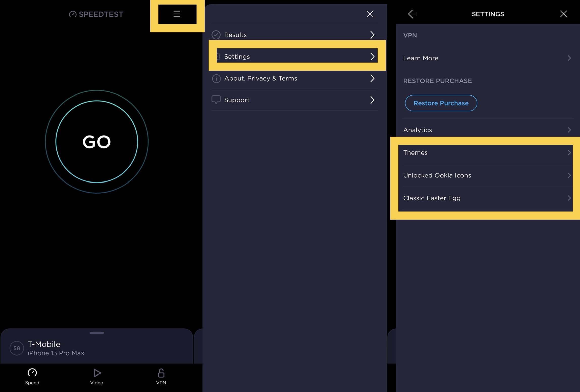Click the Restore Purchase button
The width and height of the screenshot is (580, 392).
click(441, 103)
